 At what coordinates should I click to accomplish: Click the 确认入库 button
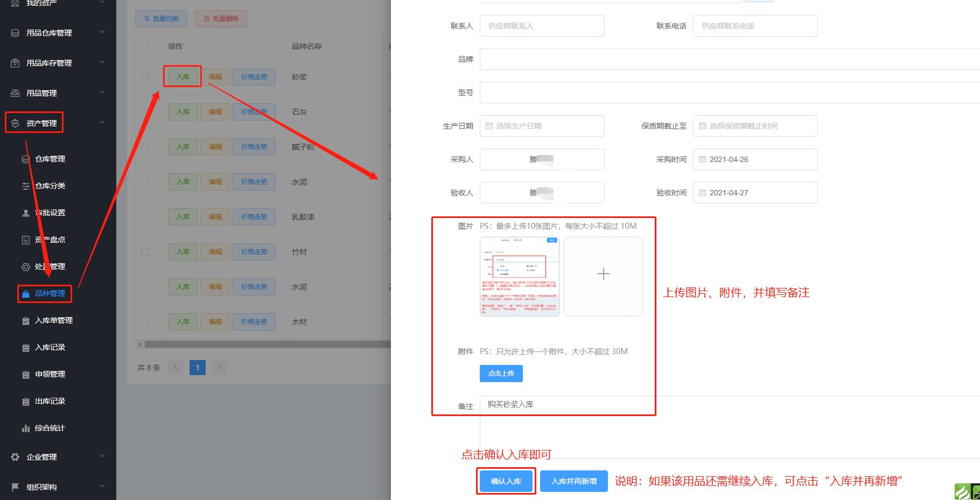tap(506, 481)
